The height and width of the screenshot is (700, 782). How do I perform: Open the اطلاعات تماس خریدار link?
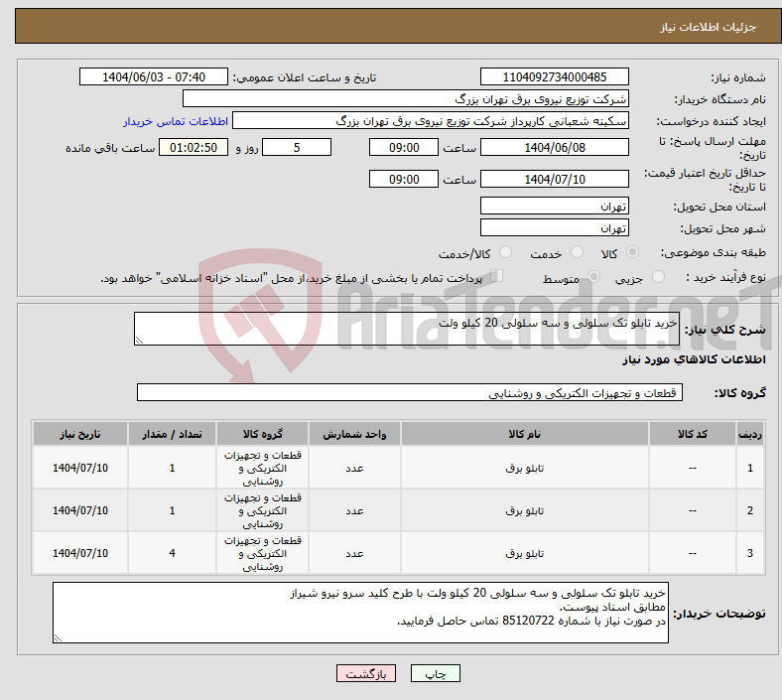pyautogui.click(x=176, y=121)
